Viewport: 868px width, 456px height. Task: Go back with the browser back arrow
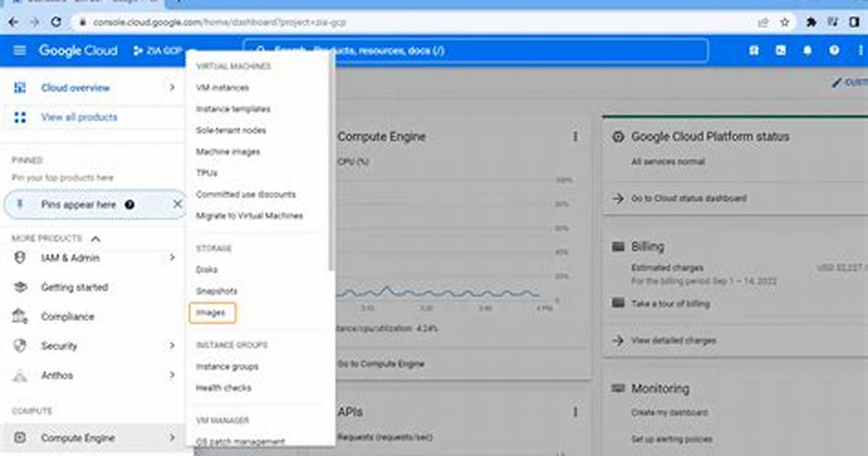[13, 23]
